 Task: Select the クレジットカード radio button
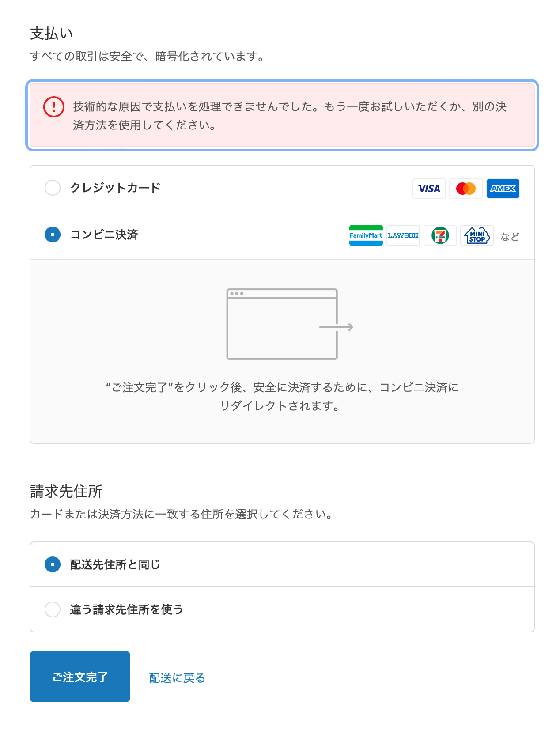[x=53, y=188]
